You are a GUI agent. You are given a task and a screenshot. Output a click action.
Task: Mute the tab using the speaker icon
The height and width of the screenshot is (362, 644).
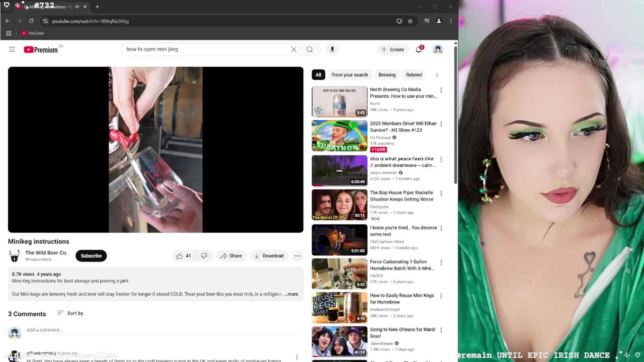click(77, 7)
